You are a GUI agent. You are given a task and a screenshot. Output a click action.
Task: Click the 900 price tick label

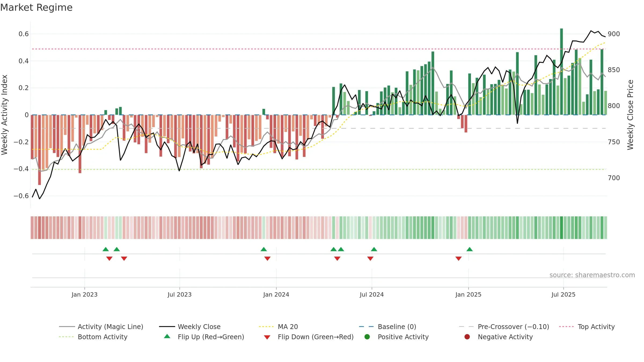(x=614, y=34)
